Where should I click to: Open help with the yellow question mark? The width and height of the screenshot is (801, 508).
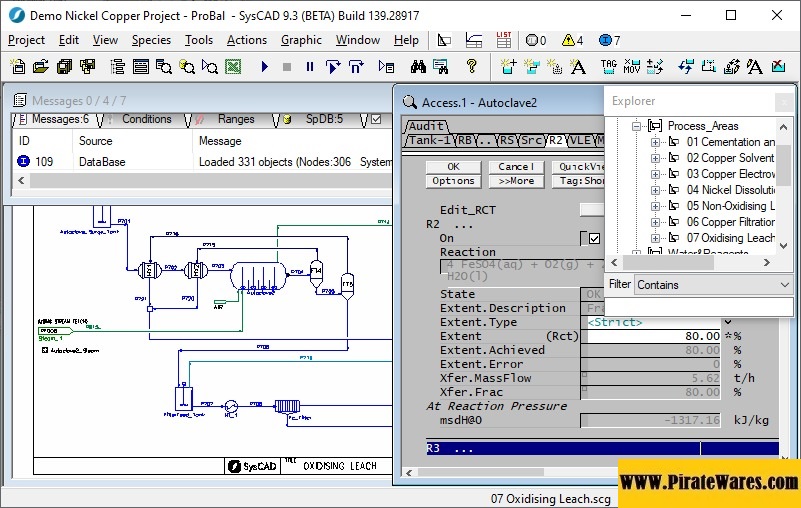click(472, 66)
